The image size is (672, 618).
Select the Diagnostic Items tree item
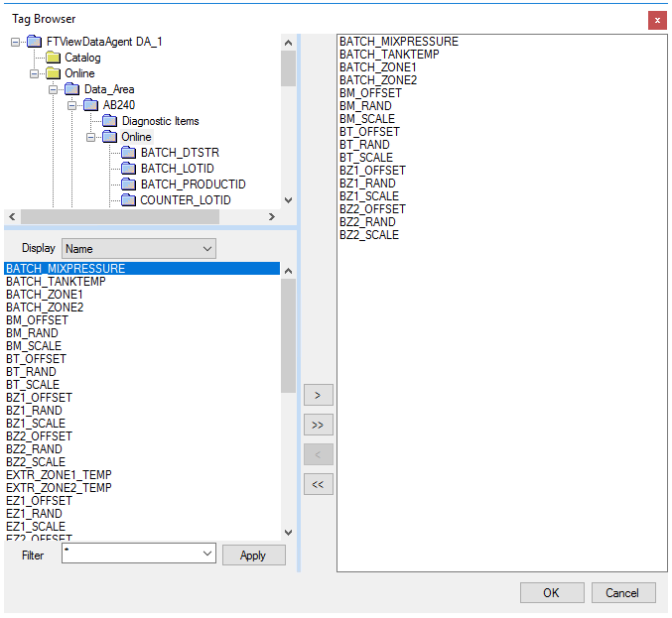tap(160, 121)
